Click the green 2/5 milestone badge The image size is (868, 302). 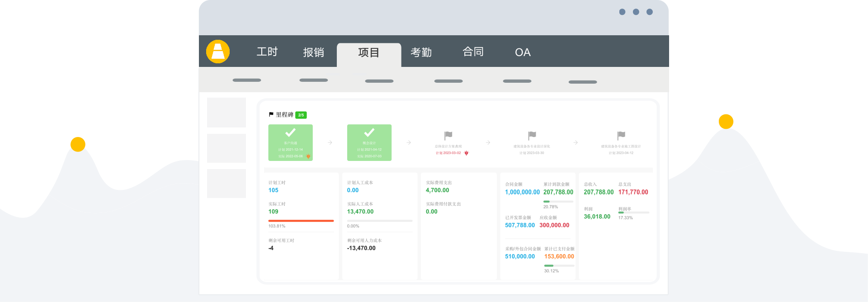click(x=301, y=115)
